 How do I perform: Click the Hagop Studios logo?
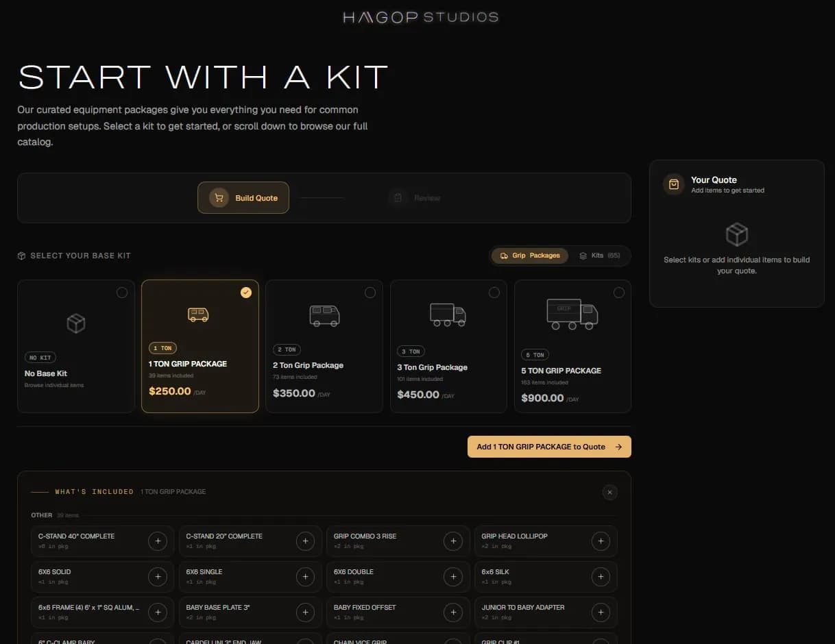pyautogui.click(x=420, y=16)
